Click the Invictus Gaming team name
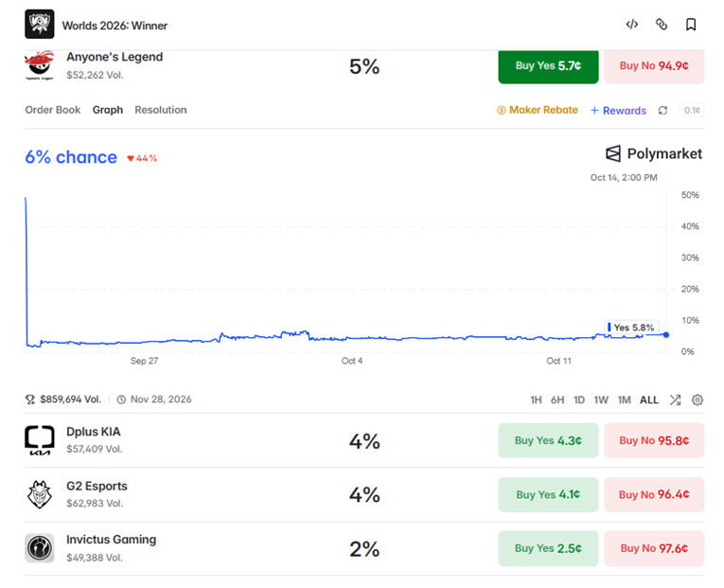 pos(112,540)
